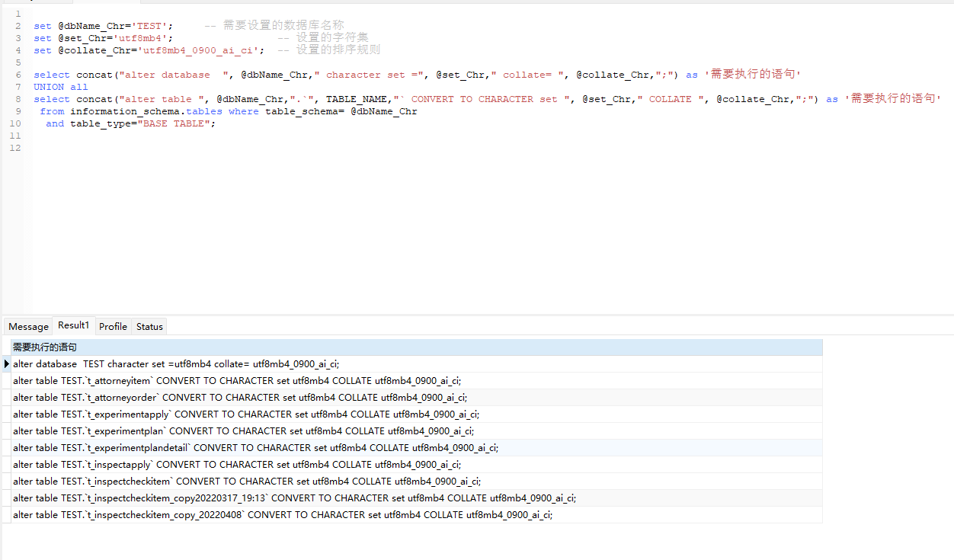Select the t_inspectcheckitem_copy_20220408 result row
This screenshot has height=560, width=954.
click(417, 514)
